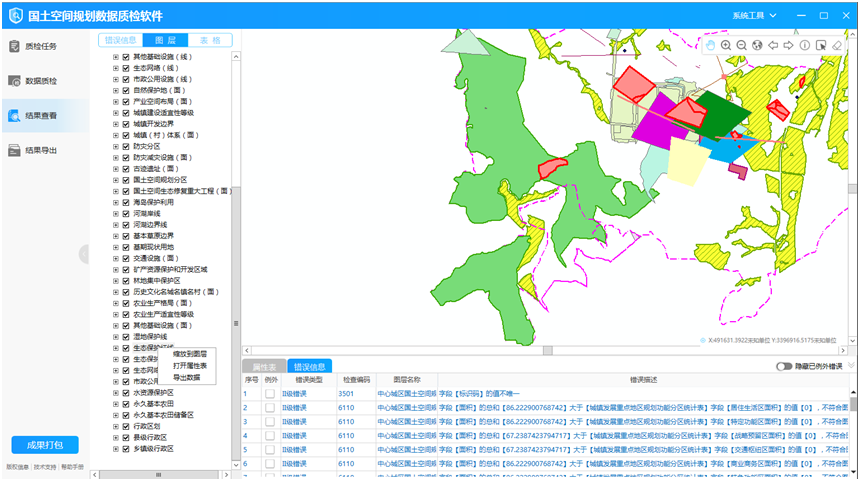Click the layer tree vertical scrollbar thumb
This screenshot has height=481, width=860.
[236, 323]
